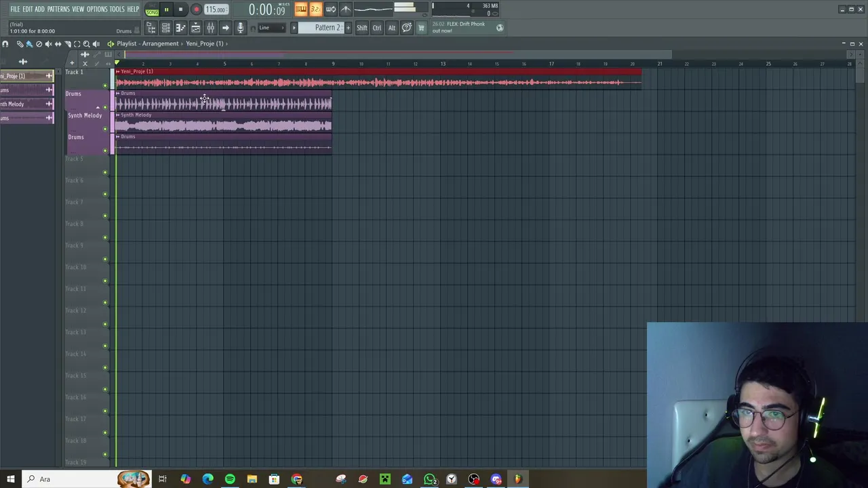Viewport: 868px width, 488px height.
Task: Open Spotify from the taskbar
Action: [230, 479]
